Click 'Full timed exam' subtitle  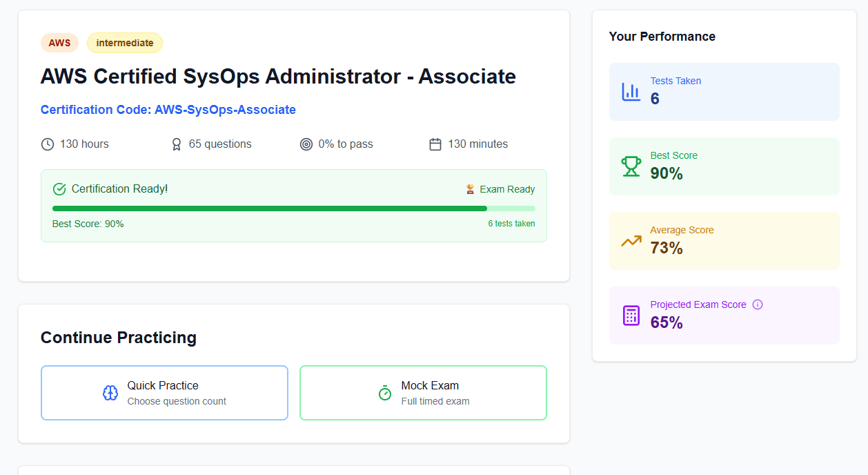435,401
